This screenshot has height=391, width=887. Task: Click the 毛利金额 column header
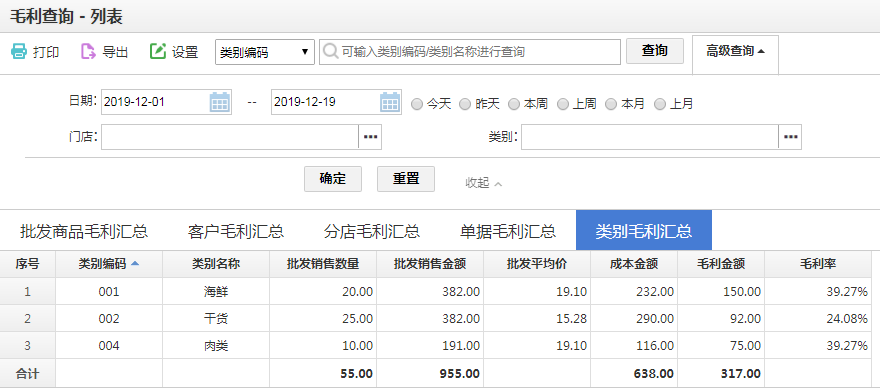pyautogui.click(x=721, y=264)
